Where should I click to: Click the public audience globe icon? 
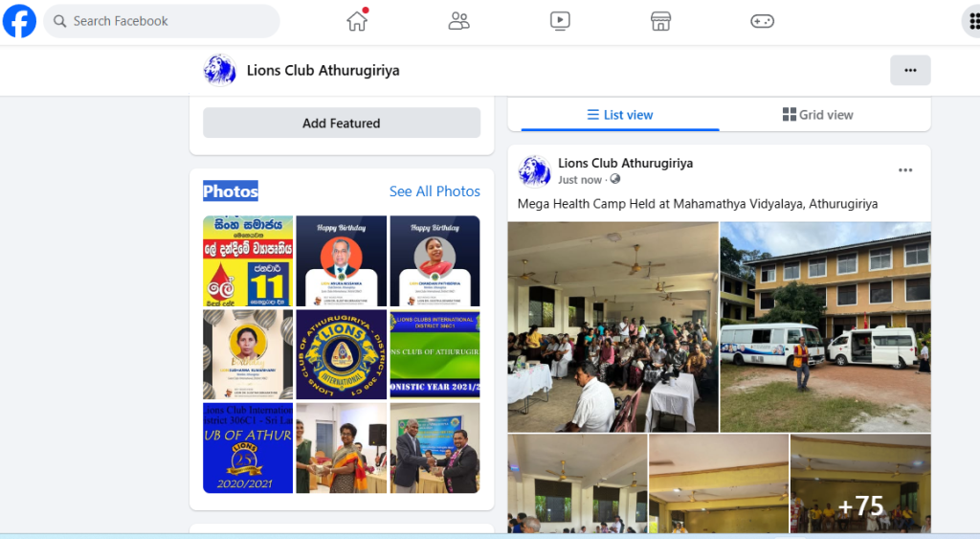point(615,179)
